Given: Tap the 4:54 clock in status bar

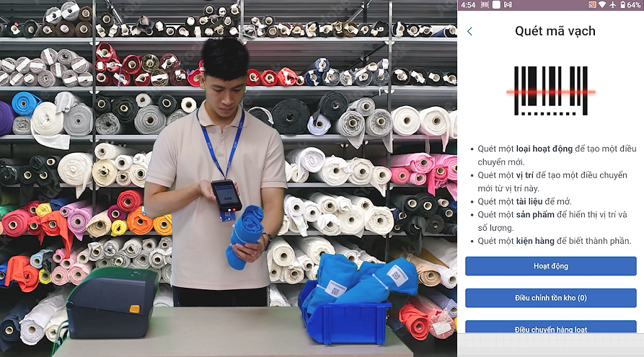Looking at the screenshot, I should pyautogui.click(x=467, y=5).
